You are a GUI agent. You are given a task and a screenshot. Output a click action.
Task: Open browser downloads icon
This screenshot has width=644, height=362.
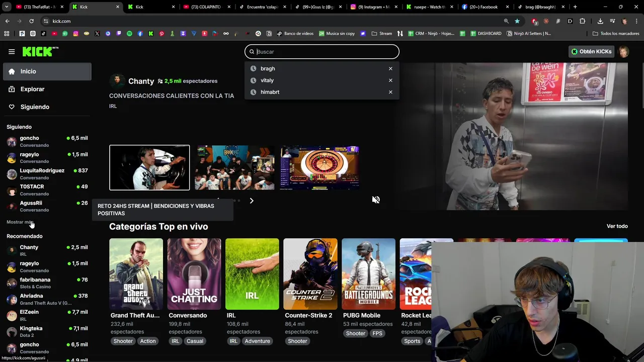(600, 21)
